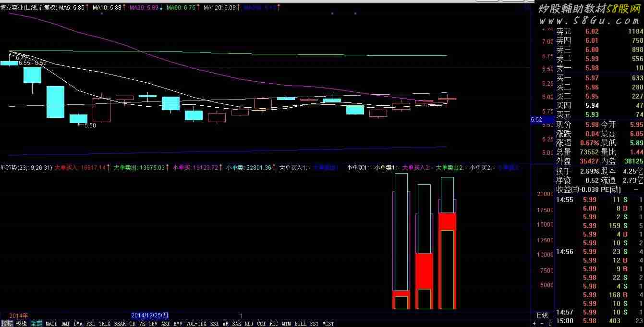
Task: Open the MTM indicator
Action: (x=287, y=324)
